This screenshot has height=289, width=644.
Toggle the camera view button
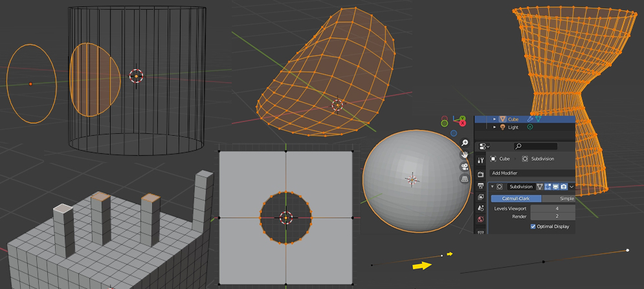tap(465, 167)
